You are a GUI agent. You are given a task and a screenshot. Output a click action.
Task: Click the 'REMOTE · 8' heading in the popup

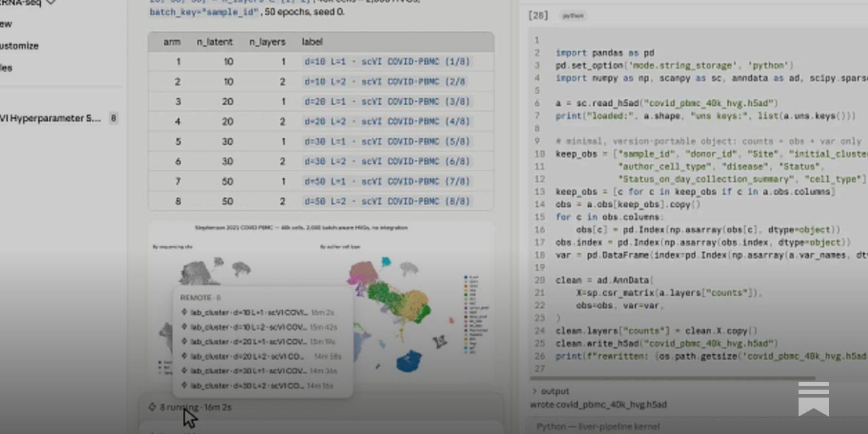tap(200, 298)
